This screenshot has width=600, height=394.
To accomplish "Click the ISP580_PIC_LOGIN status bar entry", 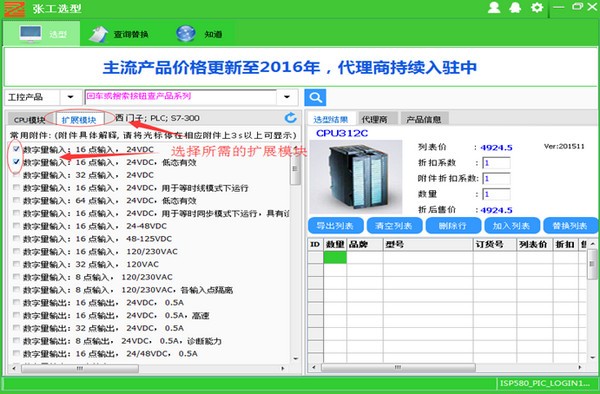I will pos(545,383).
